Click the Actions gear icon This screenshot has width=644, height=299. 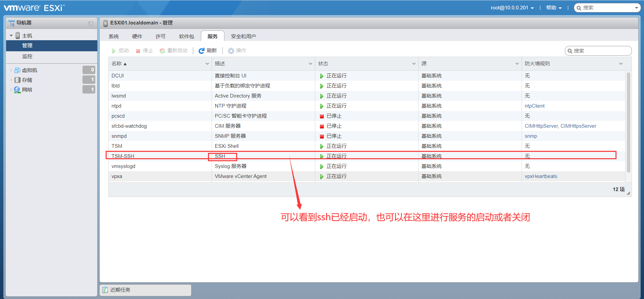231,51
